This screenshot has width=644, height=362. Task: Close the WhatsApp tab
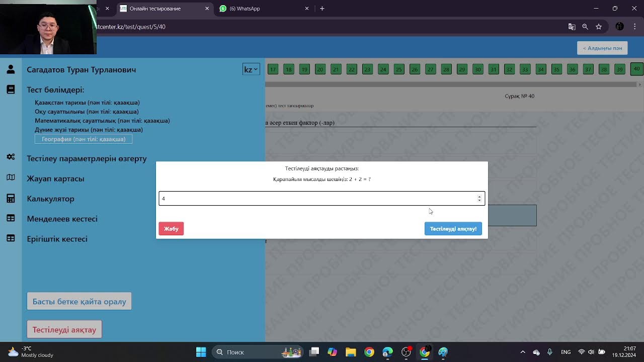[307, 9]
